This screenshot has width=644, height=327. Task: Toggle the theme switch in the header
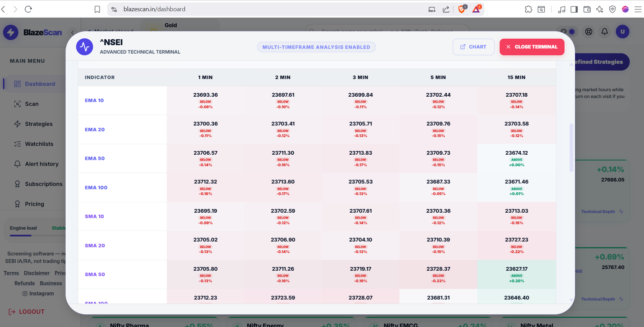click(x=568, y=32)
